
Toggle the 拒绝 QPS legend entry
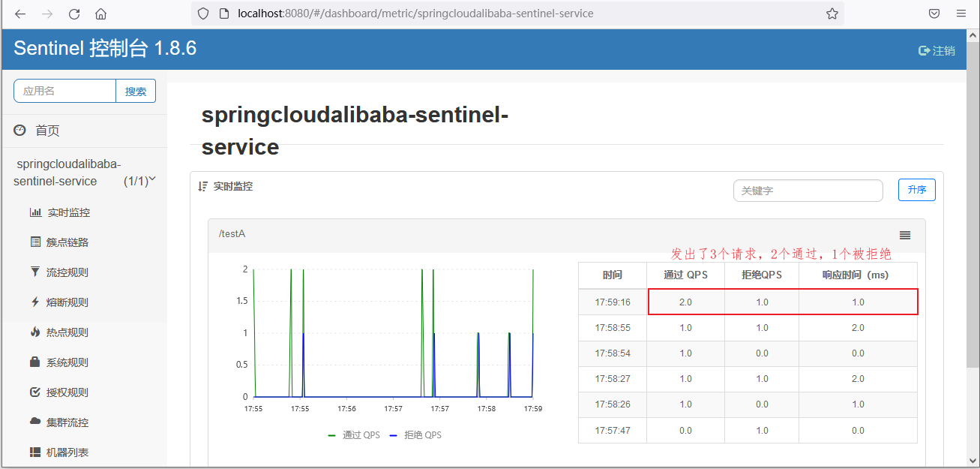coord(416,434)
